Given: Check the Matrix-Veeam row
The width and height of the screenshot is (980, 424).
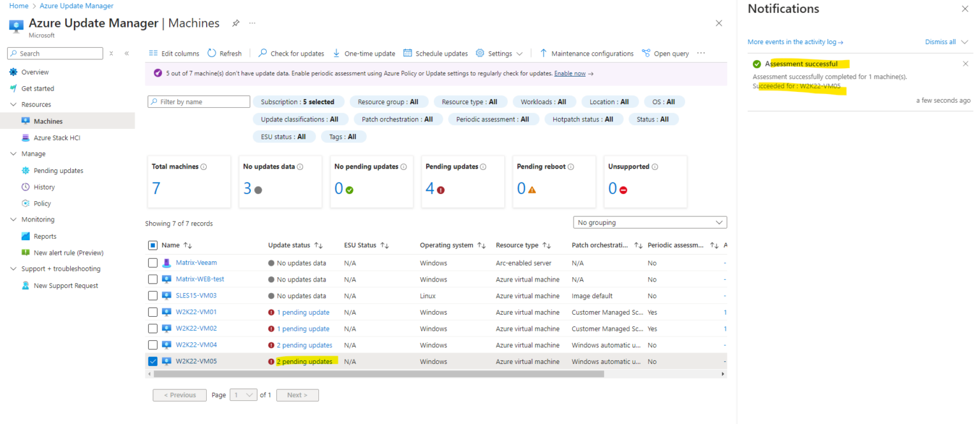Looking at the screenshot, I should (x=153, y=262).
